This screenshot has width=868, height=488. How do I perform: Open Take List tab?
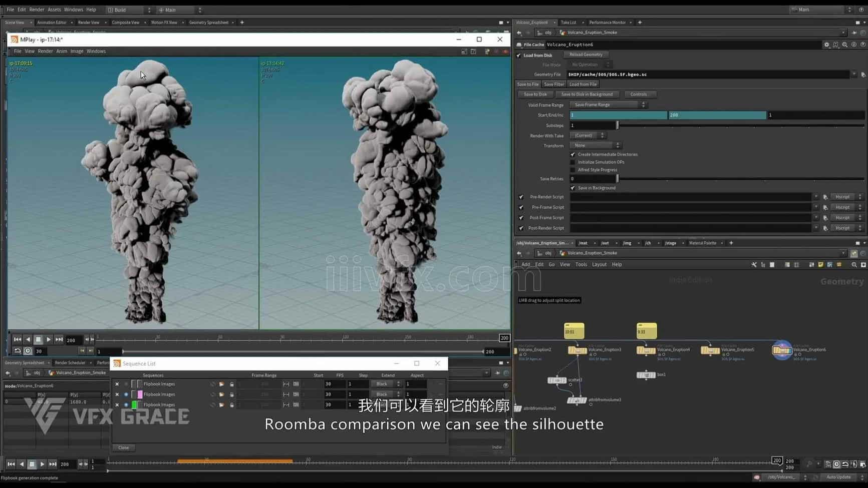point(568,23)
